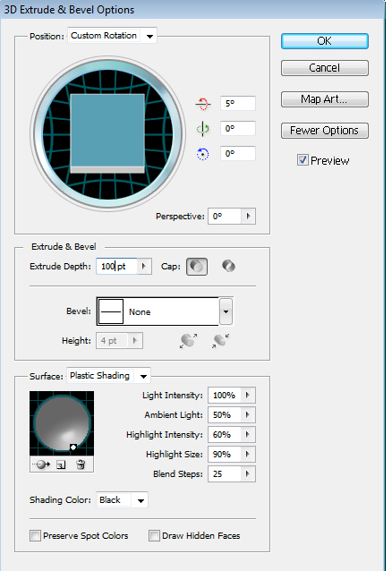392x571 pixels.
Task: Enable Draw Hidden Faces checkbox
Action: pos(154,536)
